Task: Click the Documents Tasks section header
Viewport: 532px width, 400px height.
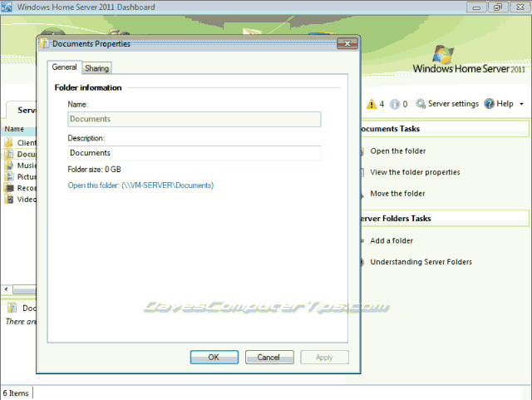Action: pos(445,129)
